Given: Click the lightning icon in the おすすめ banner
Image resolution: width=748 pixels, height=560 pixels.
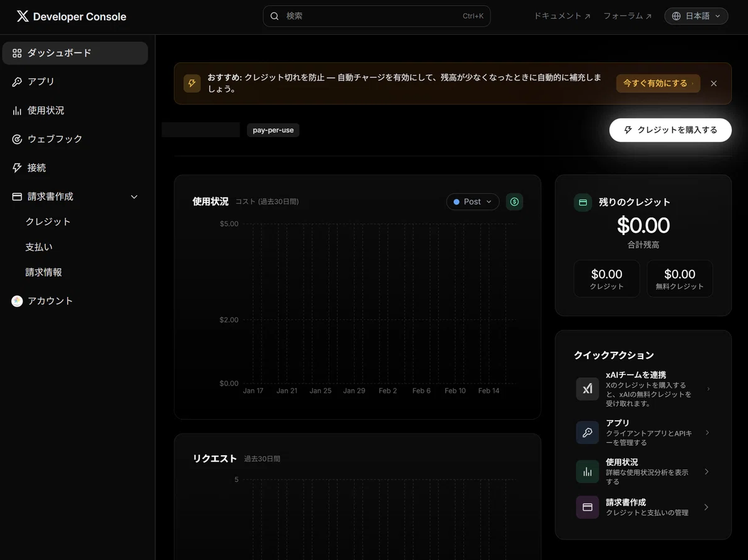Looking at the screenshot, I should 192,84.
